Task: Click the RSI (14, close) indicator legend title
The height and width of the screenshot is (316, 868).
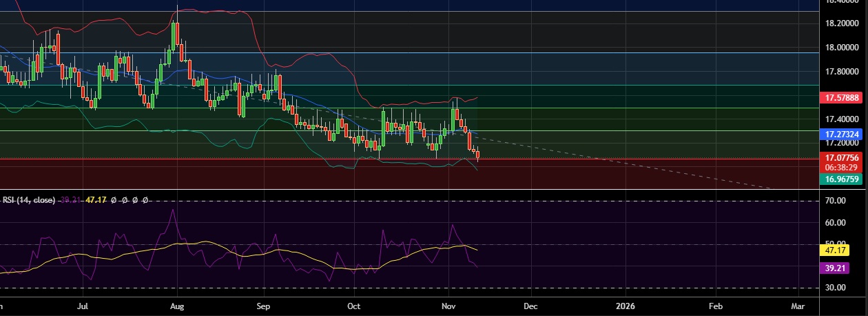Action: pos(28,200)
